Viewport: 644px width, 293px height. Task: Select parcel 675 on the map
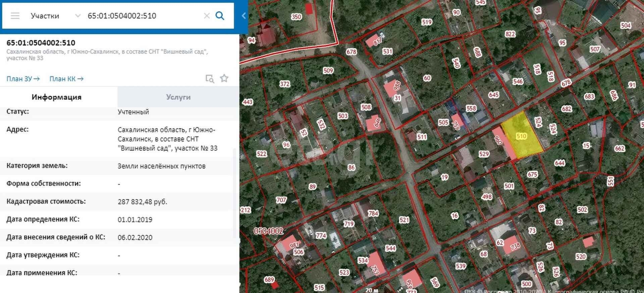[x=532, y=174]
